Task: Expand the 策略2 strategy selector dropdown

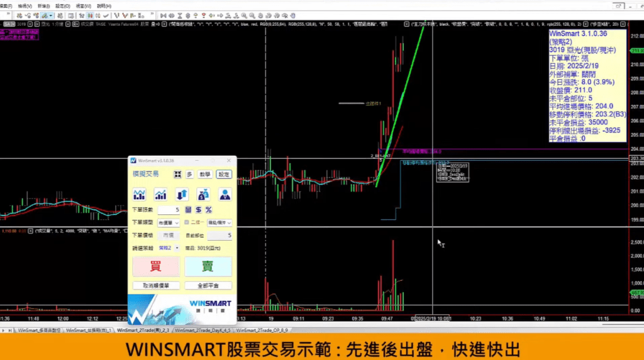Action: 169,248
